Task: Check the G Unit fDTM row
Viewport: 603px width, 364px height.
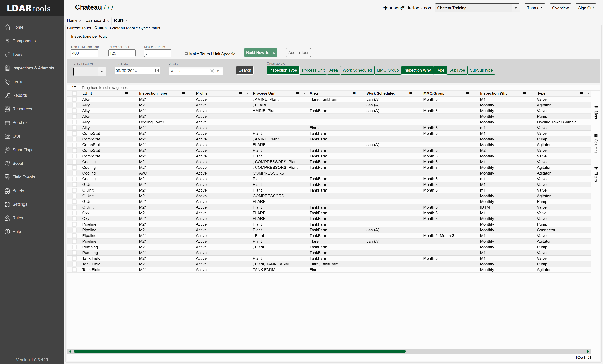Action: [x=74, y=207]
